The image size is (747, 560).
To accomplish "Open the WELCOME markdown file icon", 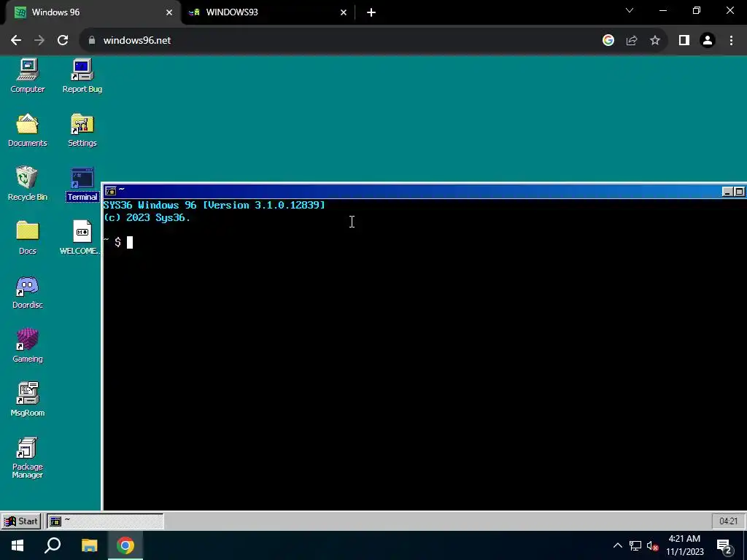I will [x=82, y=238].
